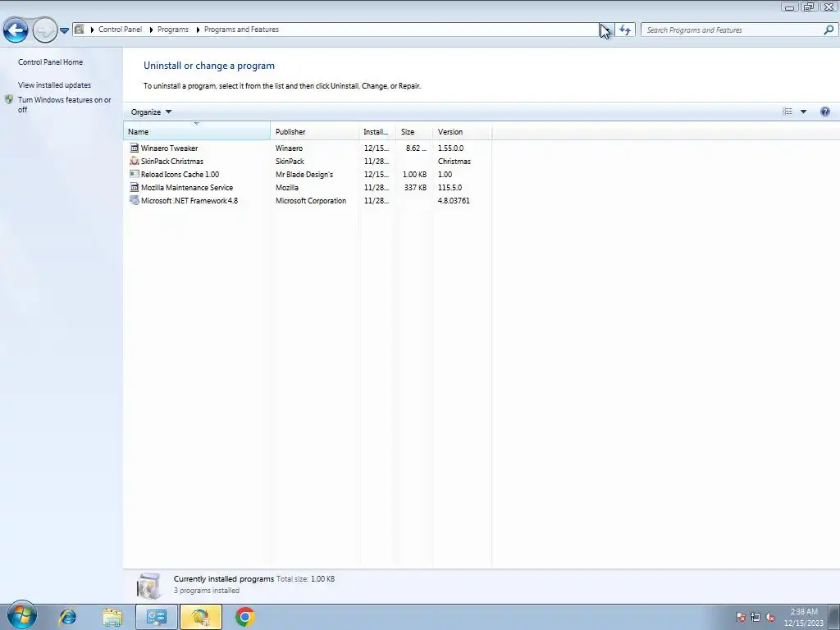Click the muted volume tray icon
840x630 pixels.
[x=770, y=617]
